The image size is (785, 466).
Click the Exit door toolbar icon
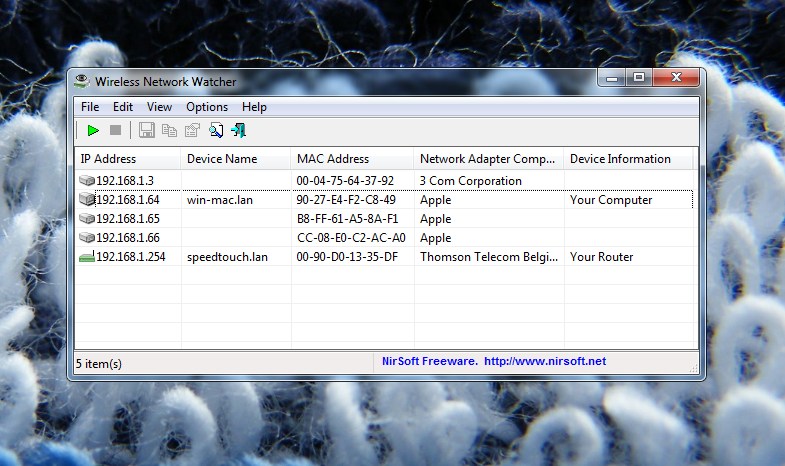pyautogui.click(x=238, y=130)
